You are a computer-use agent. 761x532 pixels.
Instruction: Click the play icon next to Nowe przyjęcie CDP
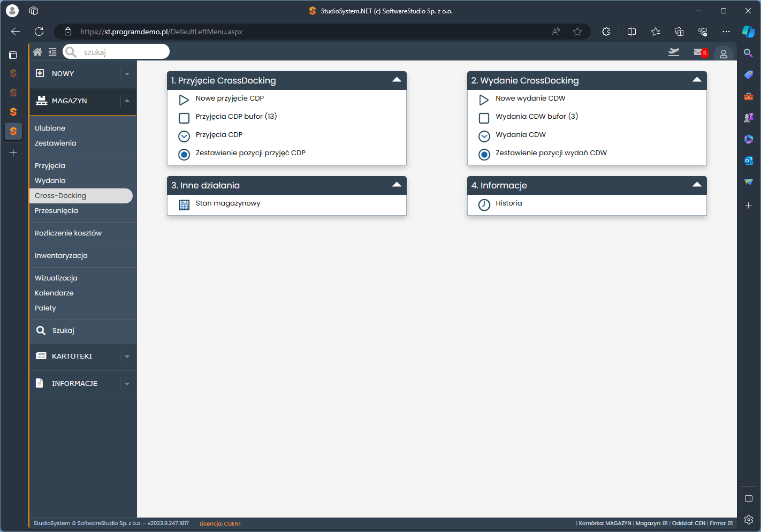pos(184,100)
